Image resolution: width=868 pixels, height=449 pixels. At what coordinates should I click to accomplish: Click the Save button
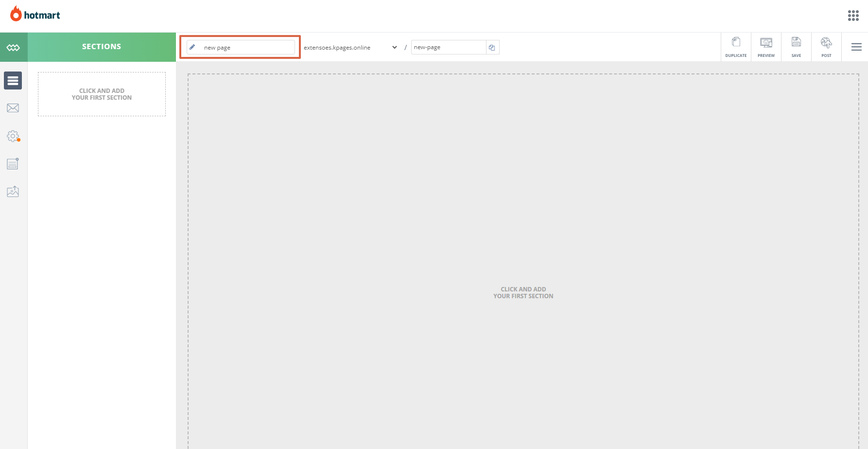point(796,47)
